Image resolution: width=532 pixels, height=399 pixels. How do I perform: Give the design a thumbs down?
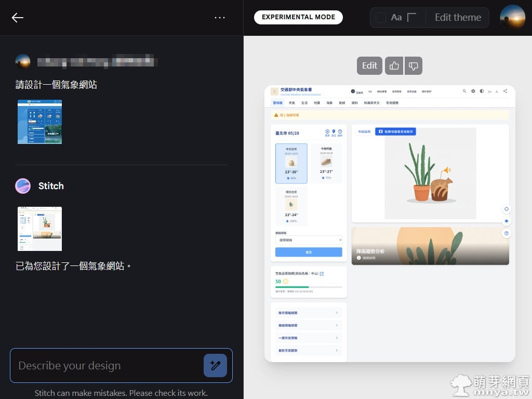point(414,66)
